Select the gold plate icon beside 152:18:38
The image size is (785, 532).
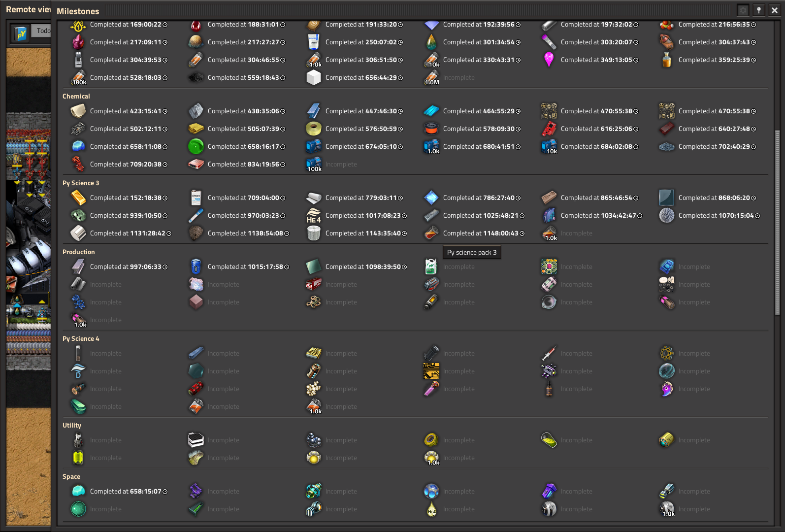click(78, 198)
